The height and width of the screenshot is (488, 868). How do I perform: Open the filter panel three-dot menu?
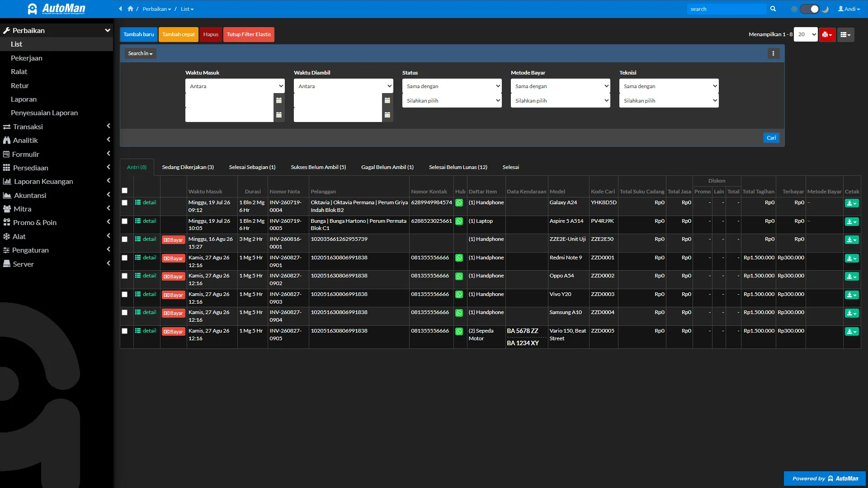pyautogui.click(x=774, y=53)
